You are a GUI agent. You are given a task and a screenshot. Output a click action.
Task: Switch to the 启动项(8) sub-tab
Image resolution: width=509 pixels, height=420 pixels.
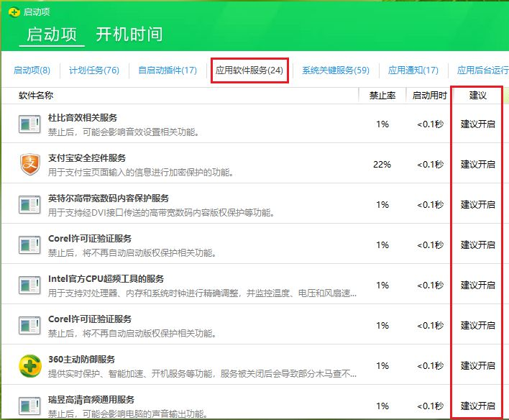tap(32, 70)
